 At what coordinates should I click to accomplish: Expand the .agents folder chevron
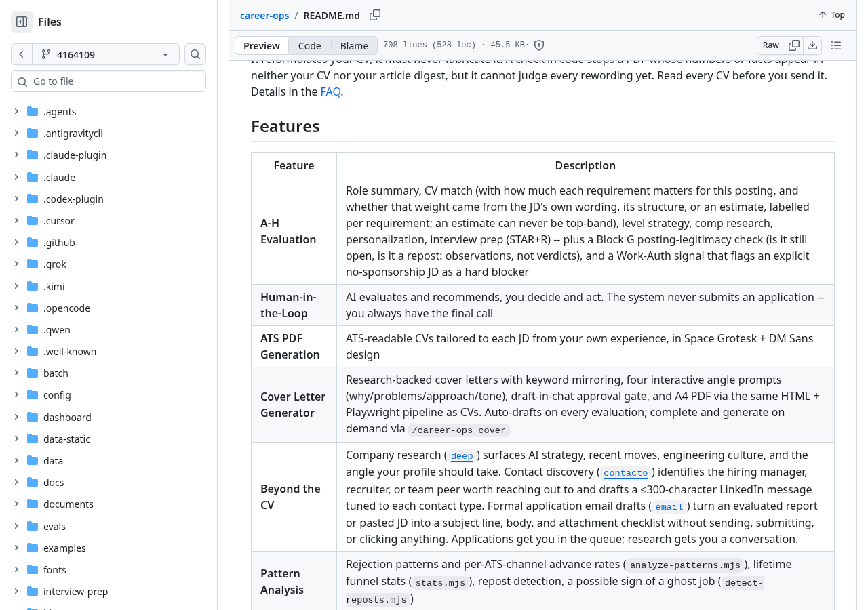16,111
